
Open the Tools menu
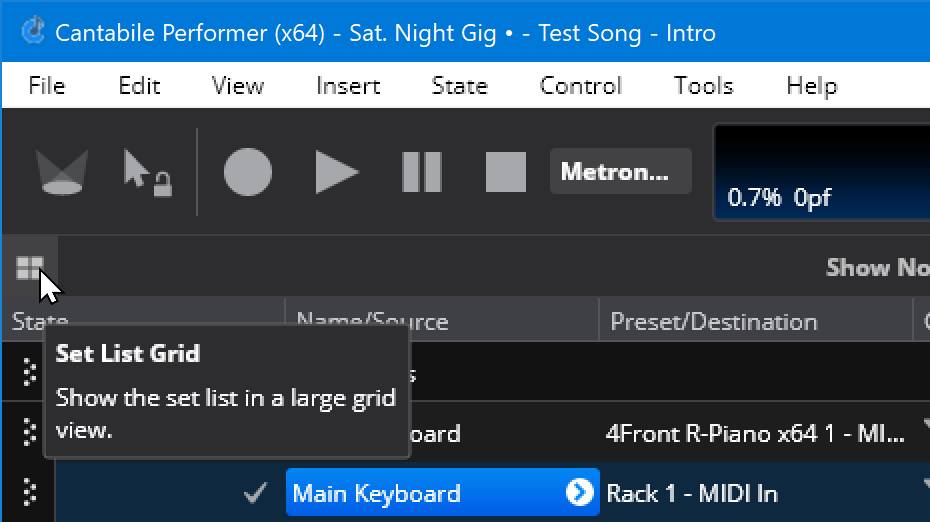704,86
